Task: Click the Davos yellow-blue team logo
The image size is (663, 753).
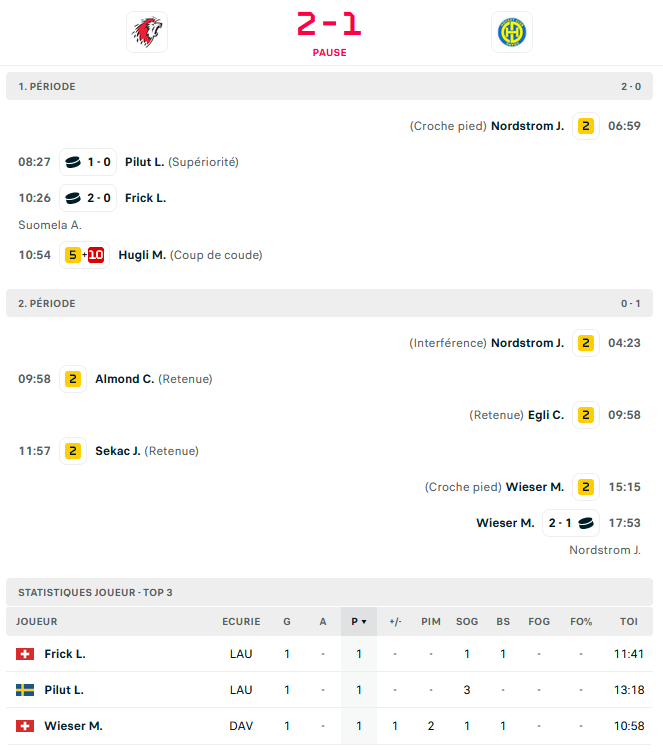Action: pos(512,32)
